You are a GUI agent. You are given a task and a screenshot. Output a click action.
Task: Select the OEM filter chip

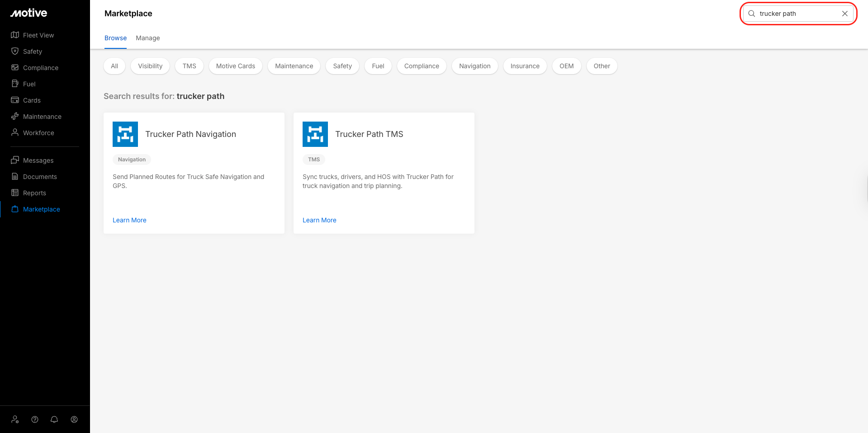[566, 66]
